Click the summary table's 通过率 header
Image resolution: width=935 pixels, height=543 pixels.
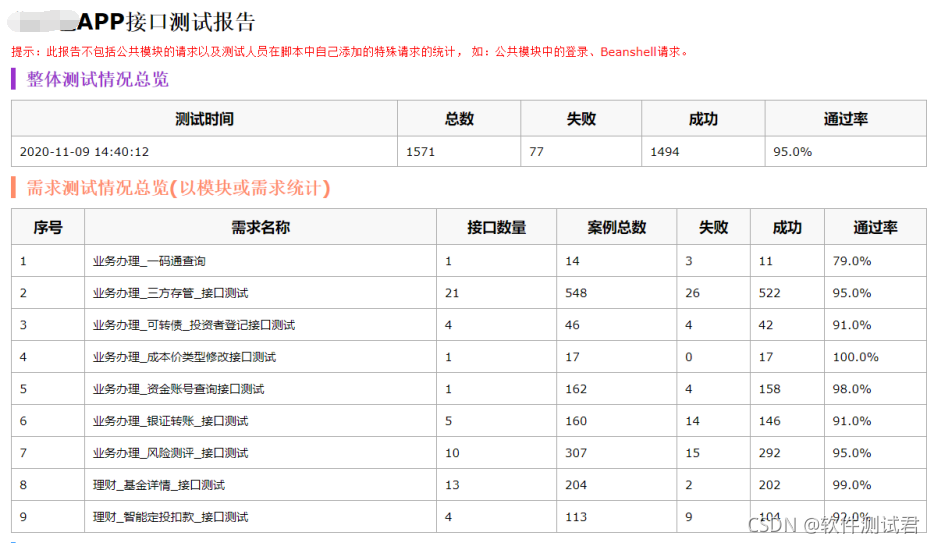point(846,119)
